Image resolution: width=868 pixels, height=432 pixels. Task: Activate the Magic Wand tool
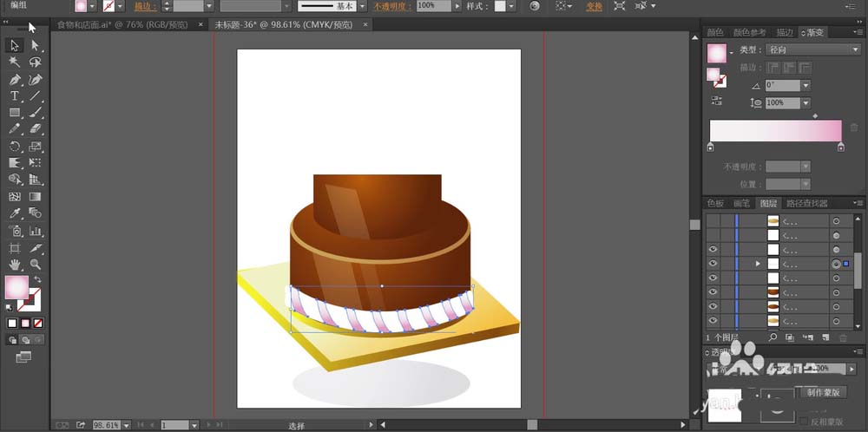(15, 62)
